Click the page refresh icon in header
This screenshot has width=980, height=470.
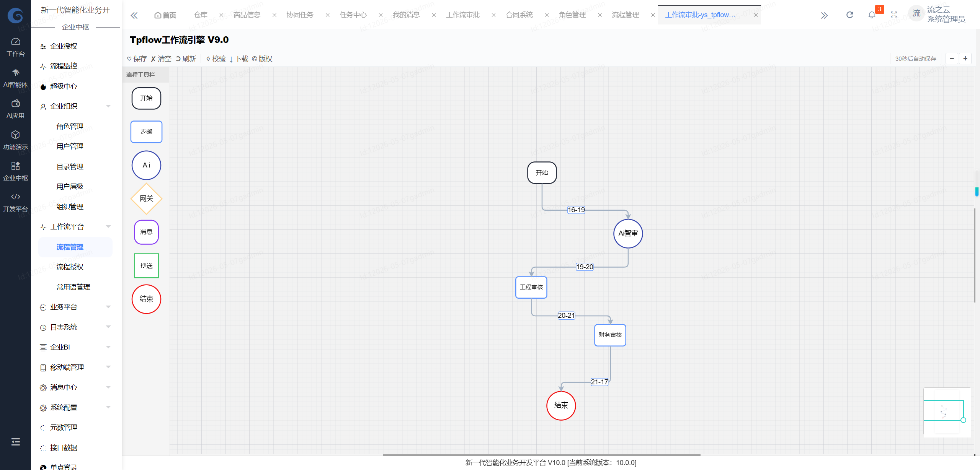click(x=849, y=15)
